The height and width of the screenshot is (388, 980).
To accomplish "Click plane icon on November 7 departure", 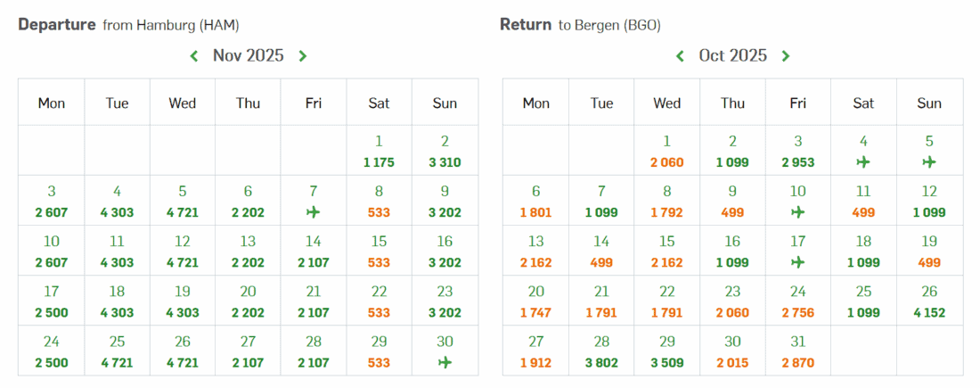I will point(314,212).
